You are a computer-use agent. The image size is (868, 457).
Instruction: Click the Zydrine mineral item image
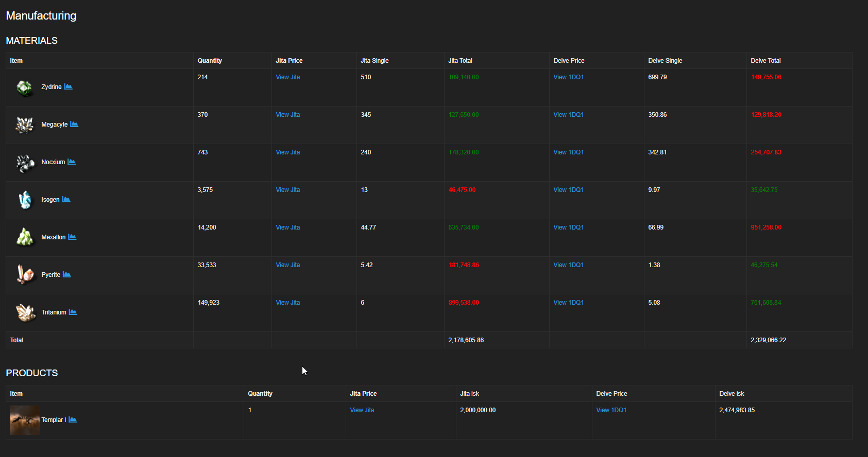click(x=24, y=88)
